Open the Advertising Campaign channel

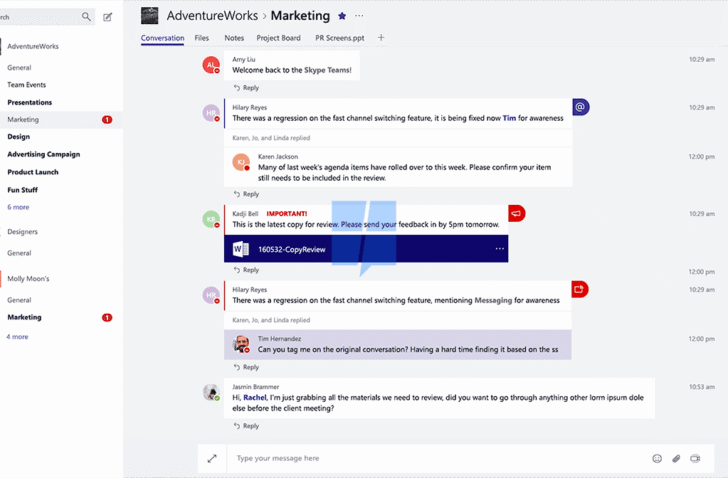point(44,155)
